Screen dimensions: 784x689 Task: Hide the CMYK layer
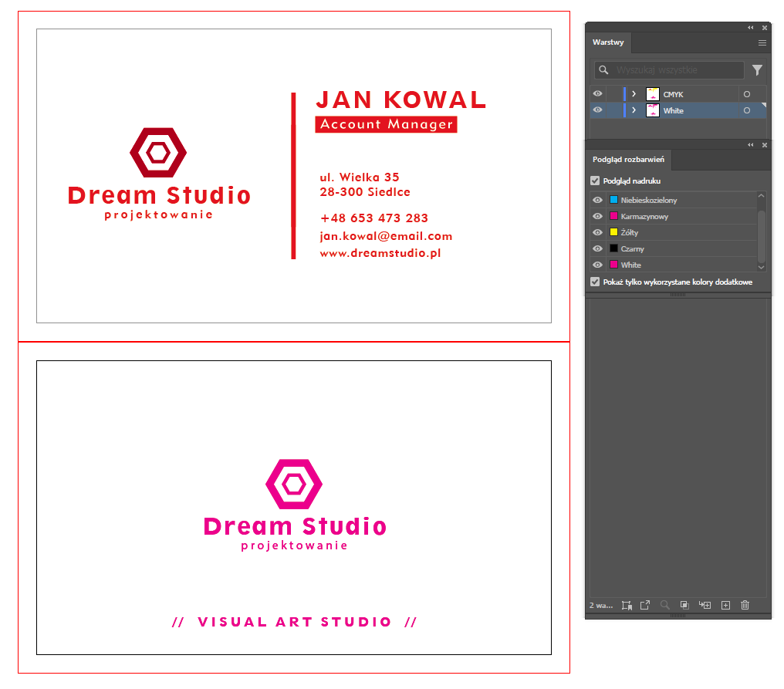(597, 94)
